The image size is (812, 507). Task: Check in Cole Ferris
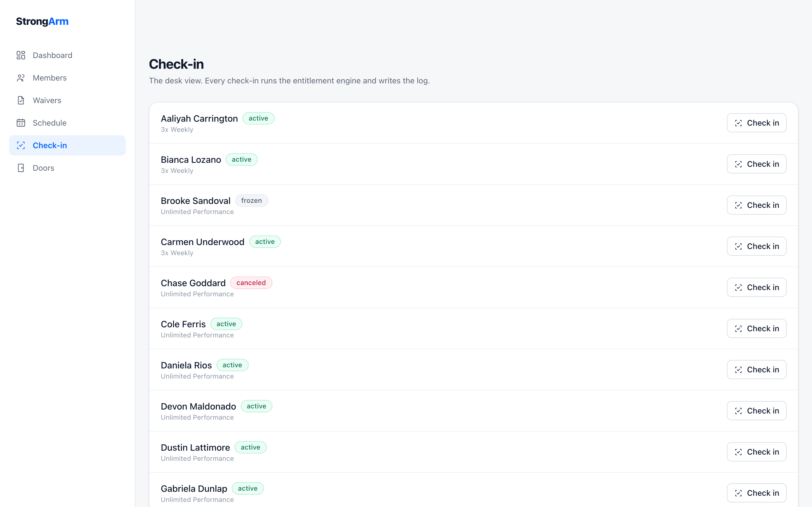[756, 329]
